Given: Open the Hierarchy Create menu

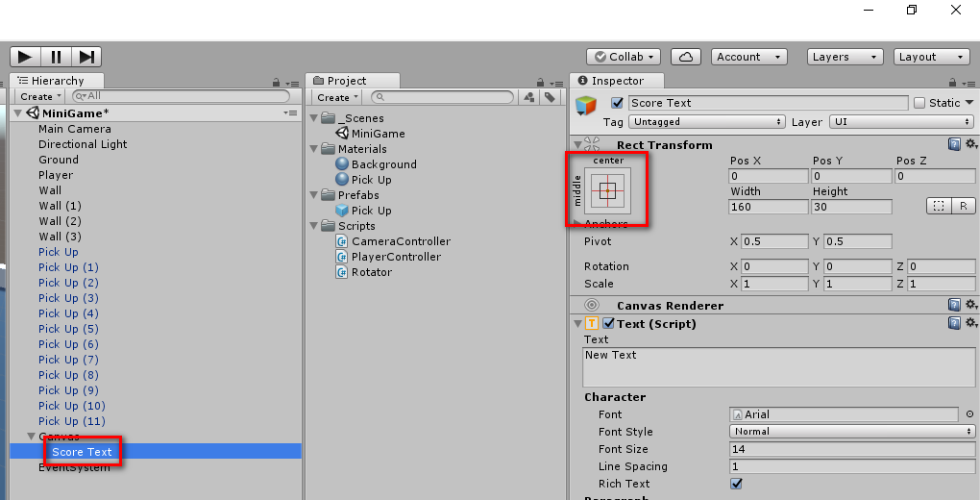Looking at the screenshot, I should click(x=40, y=96).
